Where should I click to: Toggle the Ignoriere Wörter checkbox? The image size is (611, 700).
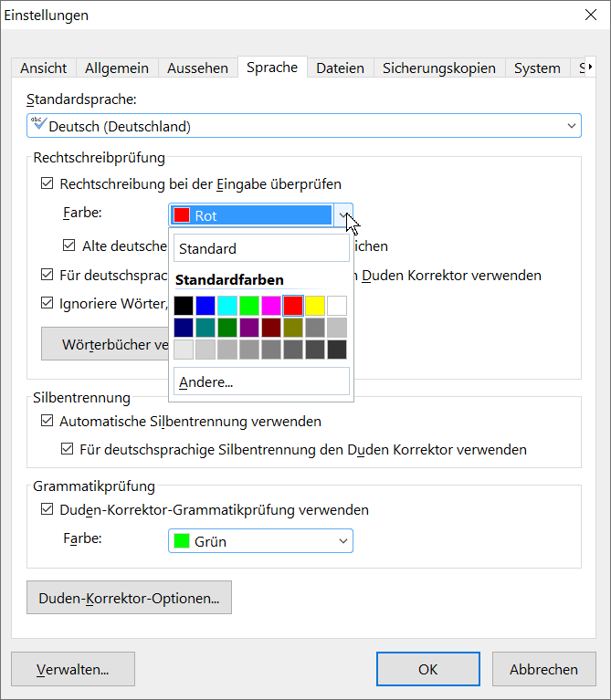tap(47, 303)
